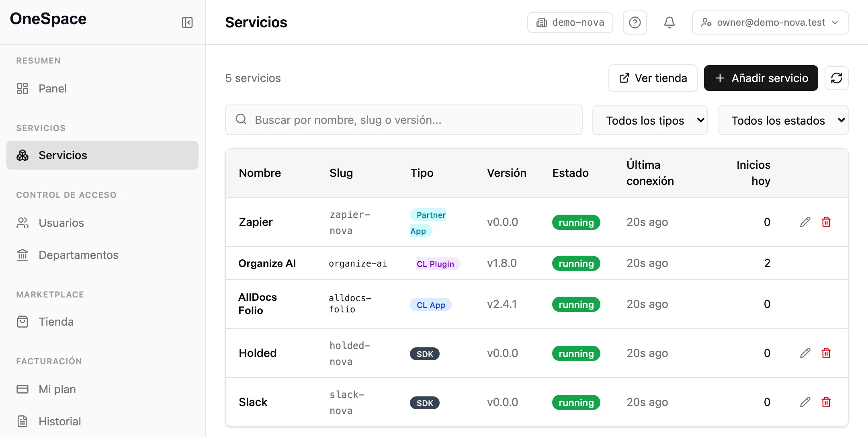868x437 pixels.
Task: Click the OneSpace logo text
Action: click(48, 19)
